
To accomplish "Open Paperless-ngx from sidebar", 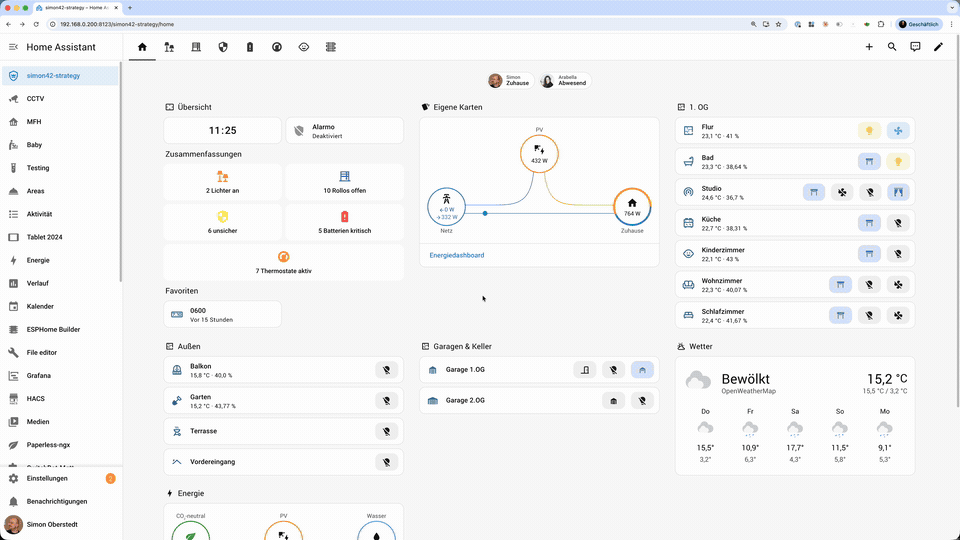I will (60, 445).
